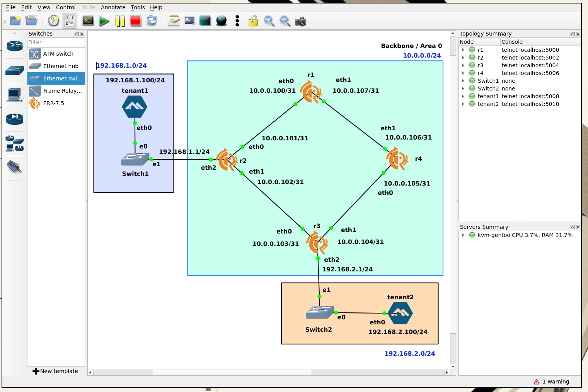Viewport: 588px width, 392px height.
Task: Toggle the lock items padlock icon
Action: (x=253, y=21)
